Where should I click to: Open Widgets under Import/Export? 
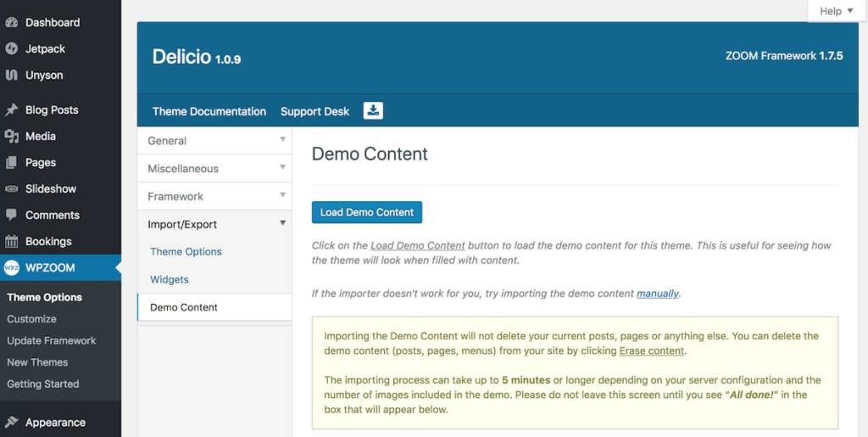click(170, 279)
